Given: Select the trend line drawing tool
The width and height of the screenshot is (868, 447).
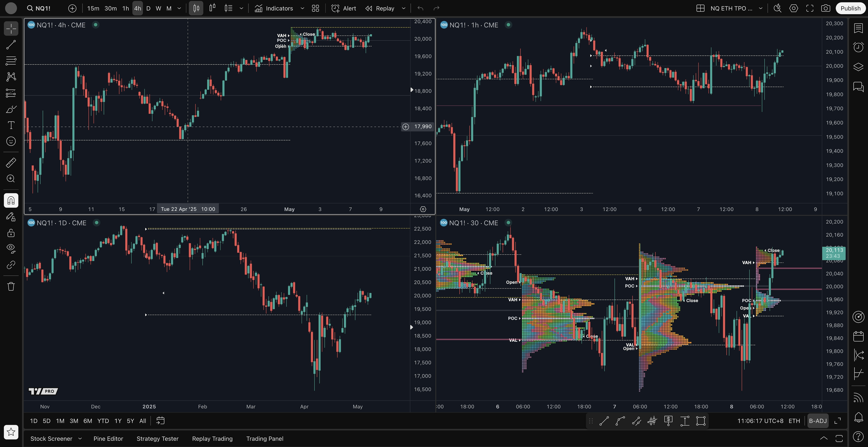Looking at the screenshot, I should [11, 45].
